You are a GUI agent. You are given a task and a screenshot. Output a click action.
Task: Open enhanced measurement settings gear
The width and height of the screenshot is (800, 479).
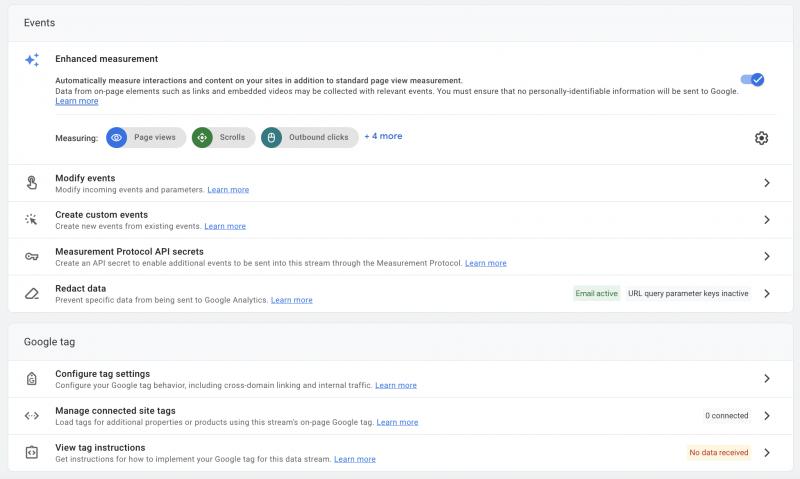tap(761, 138)
